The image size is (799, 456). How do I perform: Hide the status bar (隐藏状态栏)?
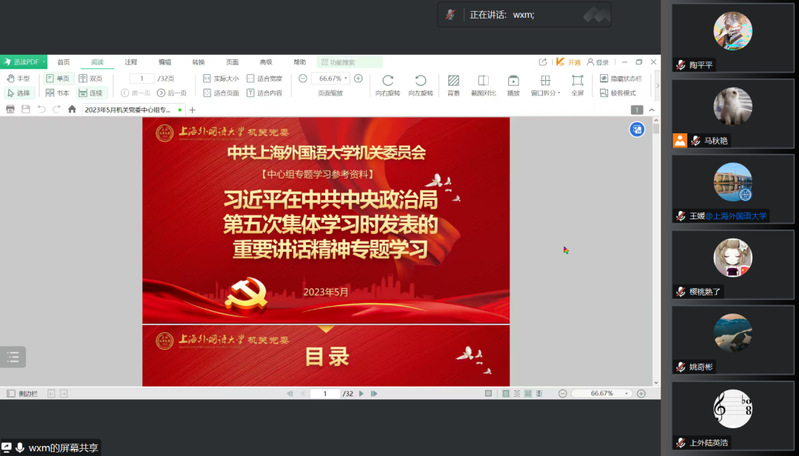pos(621,78)
